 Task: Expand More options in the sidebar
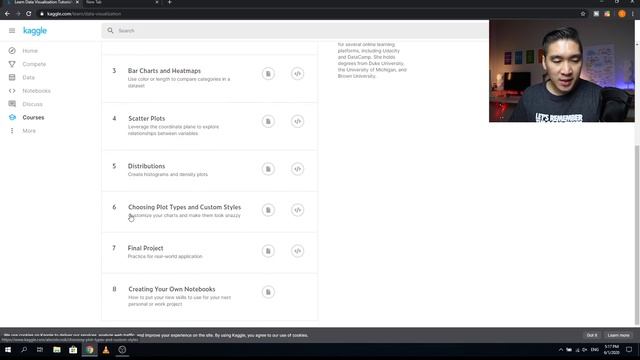(x=29, y=131)
